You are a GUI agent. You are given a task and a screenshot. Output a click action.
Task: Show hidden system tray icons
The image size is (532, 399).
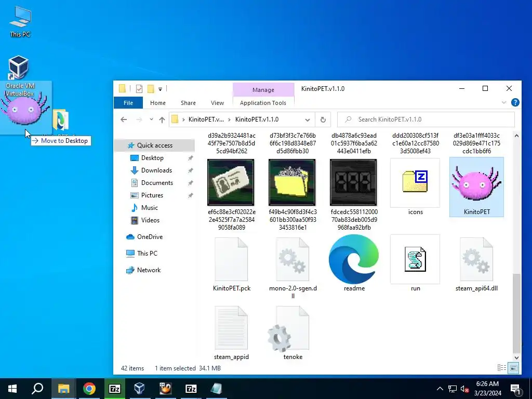[x=440, y=389]
